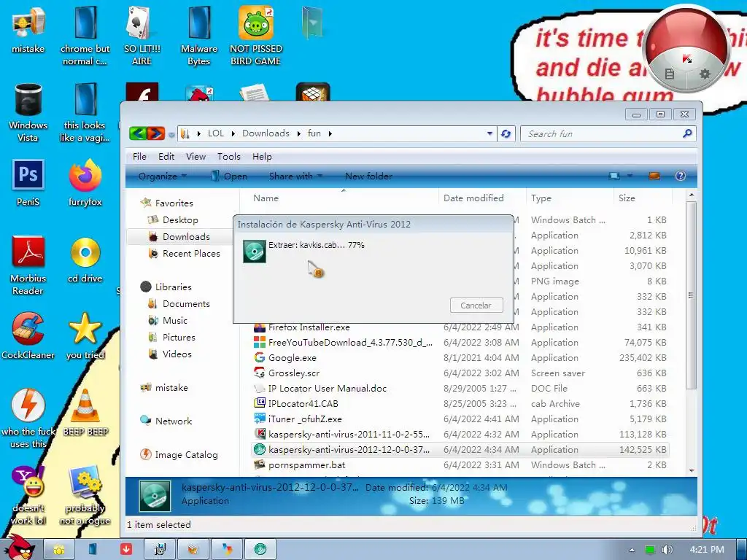Open the Kaspersky gadget settings gear

(705, 74)
